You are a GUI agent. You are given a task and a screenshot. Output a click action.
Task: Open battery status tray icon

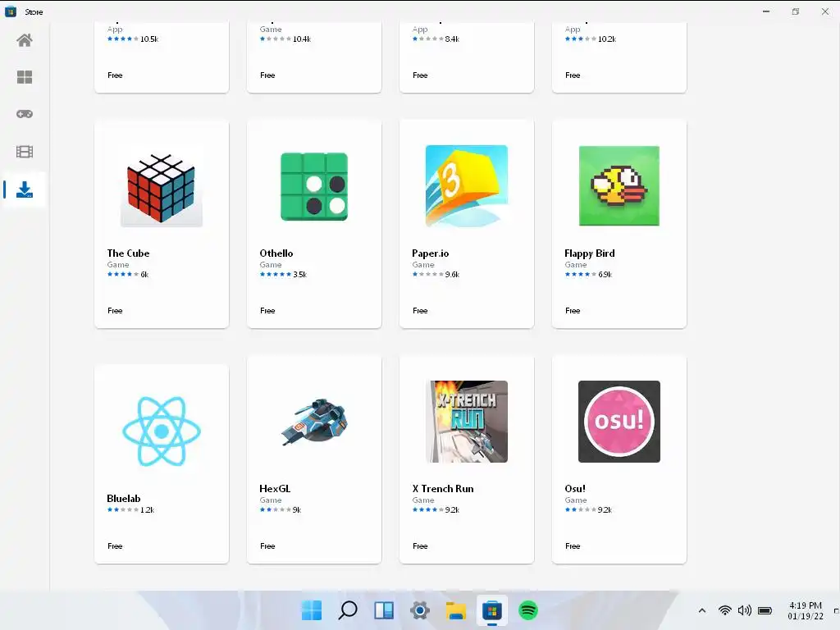coord(765,610)
